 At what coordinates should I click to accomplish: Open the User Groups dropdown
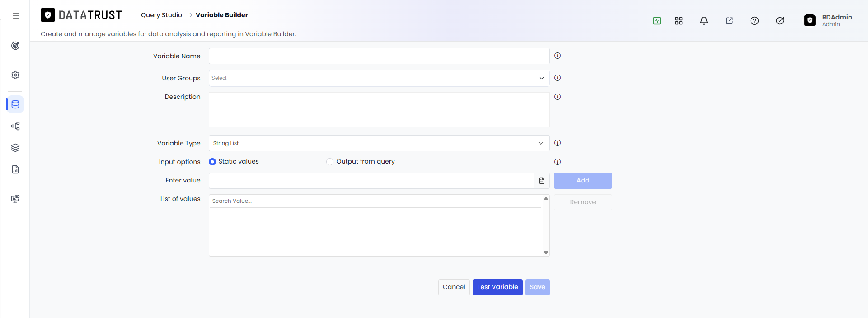(x=379, y=78)
